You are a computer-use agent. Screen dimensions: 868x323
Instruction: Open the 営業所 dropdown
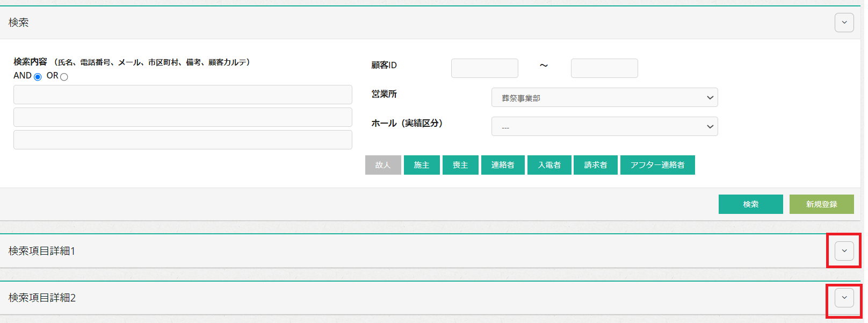click(604, 98)
